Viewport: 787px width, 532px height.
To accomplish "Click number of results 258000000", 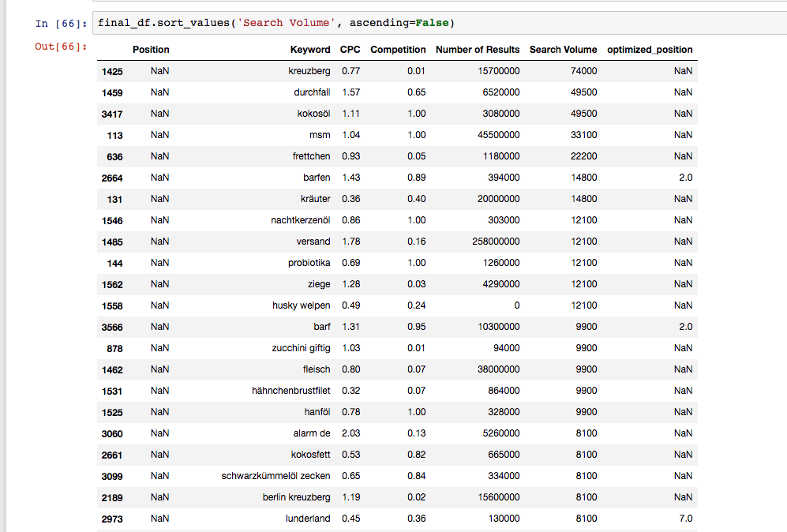I will (x=496, y=242).
